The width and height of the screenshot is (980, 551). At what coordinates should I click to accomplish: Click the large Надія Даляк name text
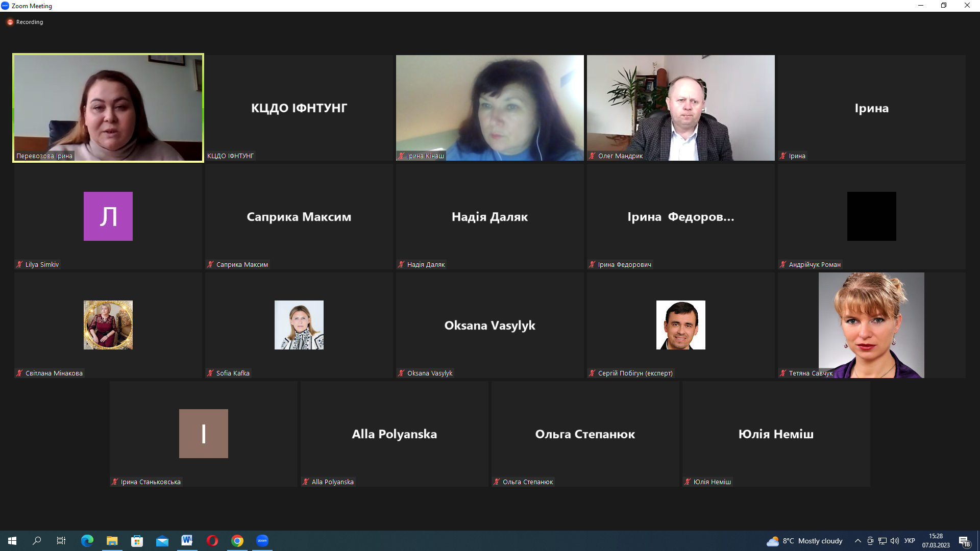click(490, 217)
